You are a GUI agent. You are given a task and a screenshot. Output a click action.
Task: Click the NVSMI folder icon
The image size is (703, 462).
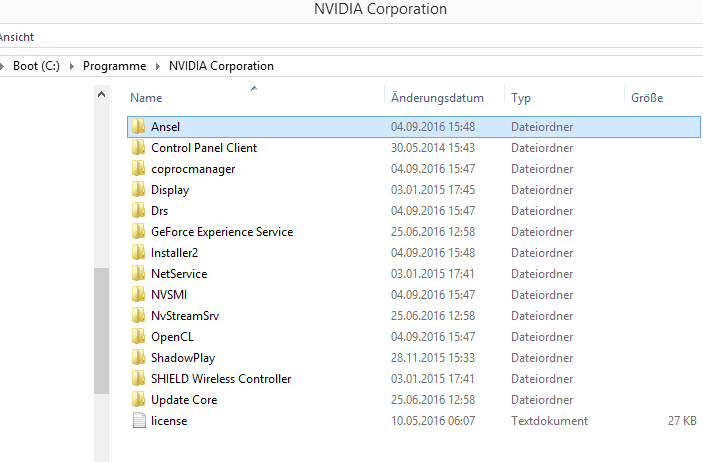(x=139, y=295)
